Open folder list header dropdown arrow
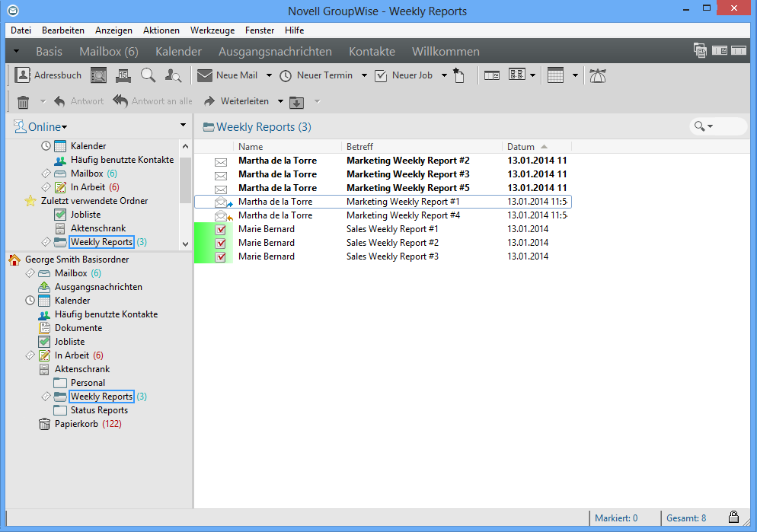This screenshot has width=757, height=532. point(183,126)
